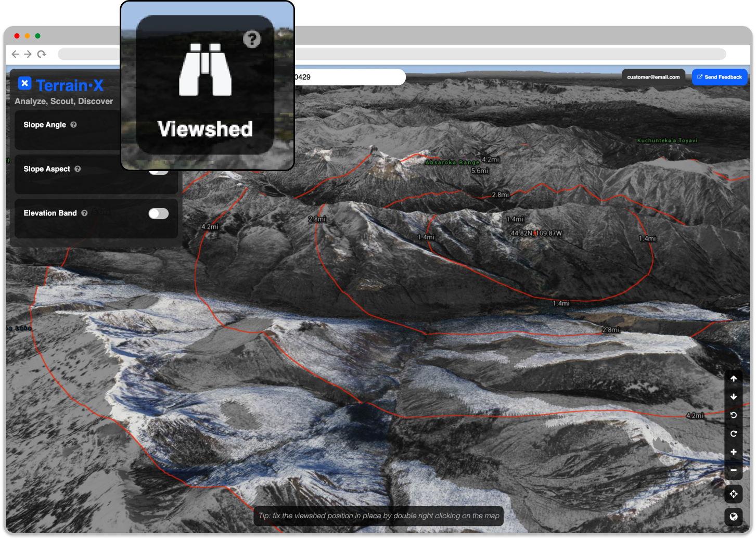
Task: Close the Terrain·X panel with the X
Action: coord(24,83)
